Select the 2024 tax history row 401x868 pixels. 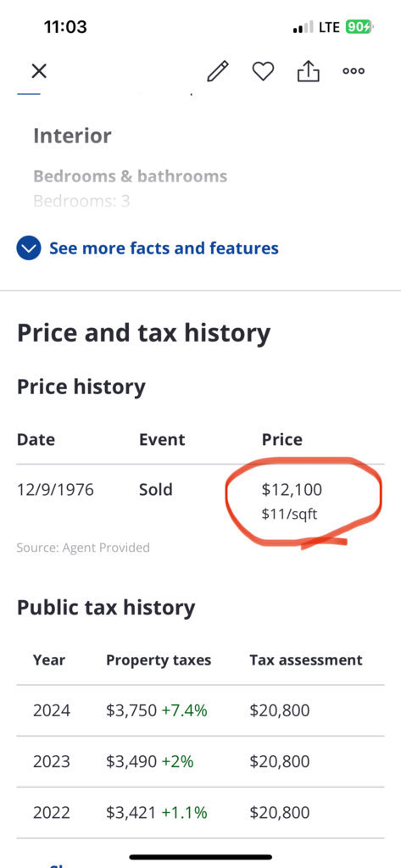(200, 710)
